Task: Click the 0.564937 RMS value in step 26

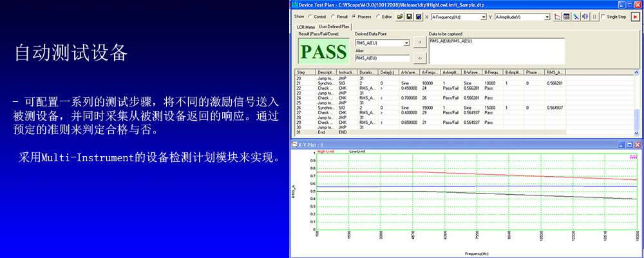Action: tap(554, 108)
